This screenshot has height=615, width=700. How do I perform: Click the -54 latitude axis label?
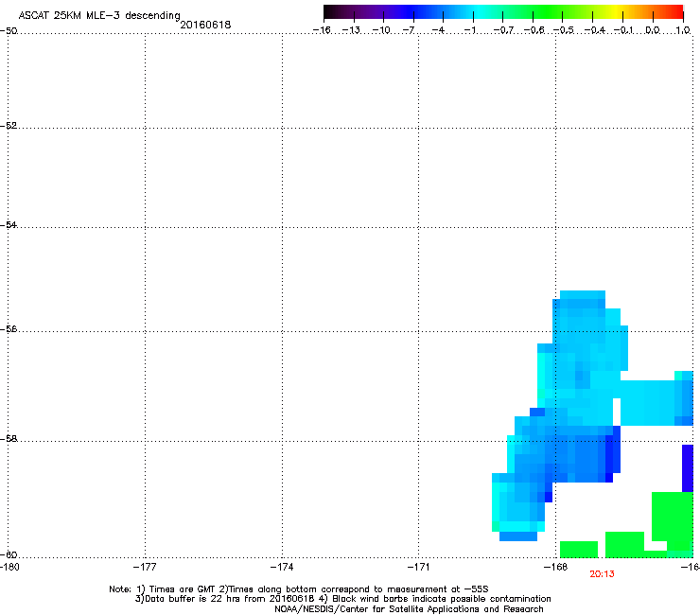click(x=9, y=224)
